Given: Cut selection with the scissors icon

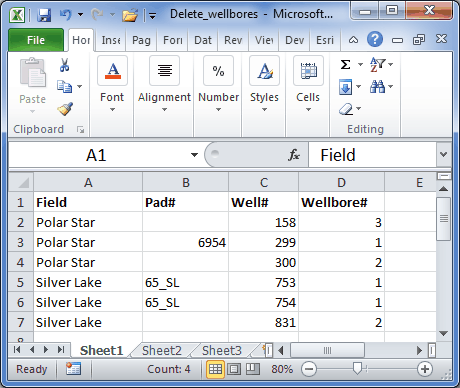Looking at the screenshot, I should pyautogui.click(x=64, y=65).
